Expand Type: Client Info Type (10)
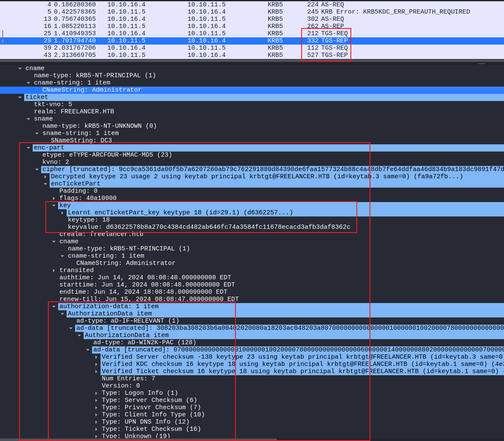 pos(96,415)
